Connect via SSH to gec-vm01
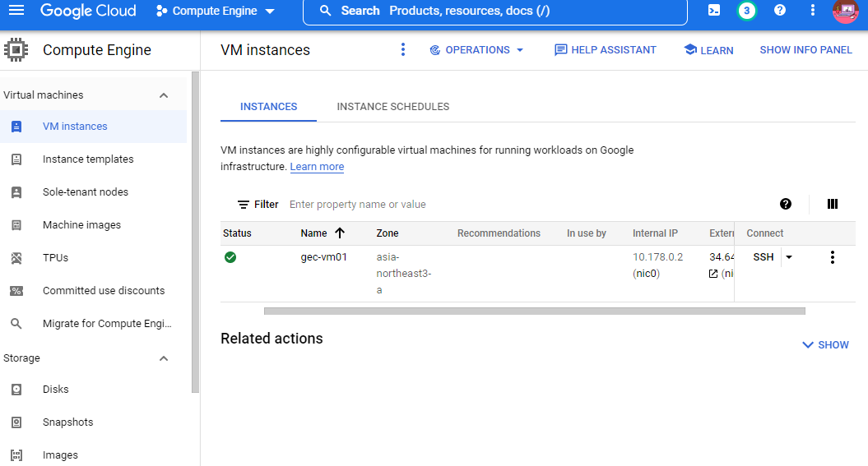Screen dimensions: 868x466 (x=763, y=257)
